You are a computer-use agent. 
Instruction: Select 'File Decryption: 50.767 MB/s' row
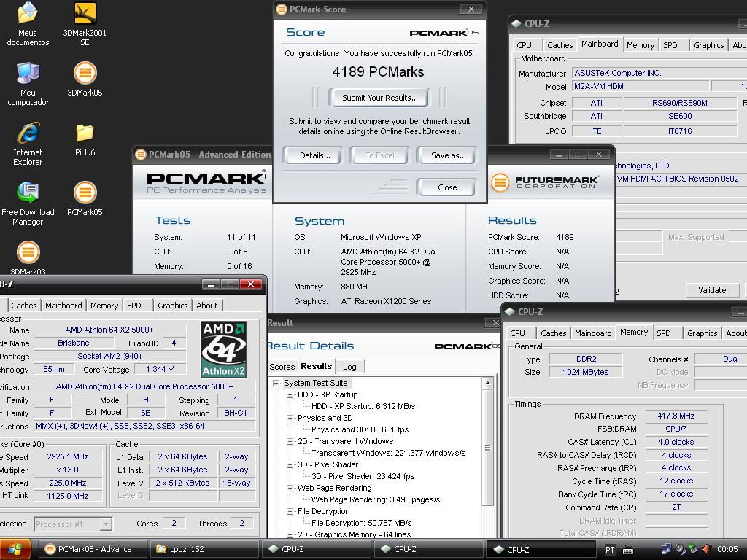(x=361, y=523)
